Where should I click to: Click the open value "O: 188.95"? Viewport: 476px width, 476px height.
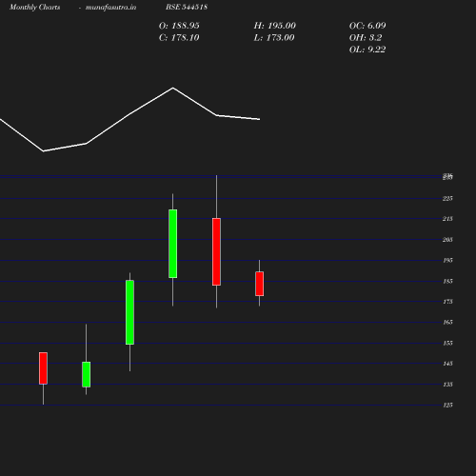[x=179, y=26]
